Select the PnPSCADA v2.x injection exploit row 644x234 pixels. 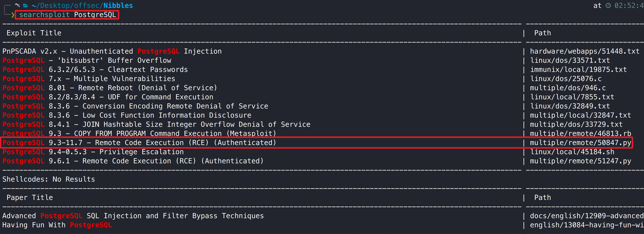112,51
